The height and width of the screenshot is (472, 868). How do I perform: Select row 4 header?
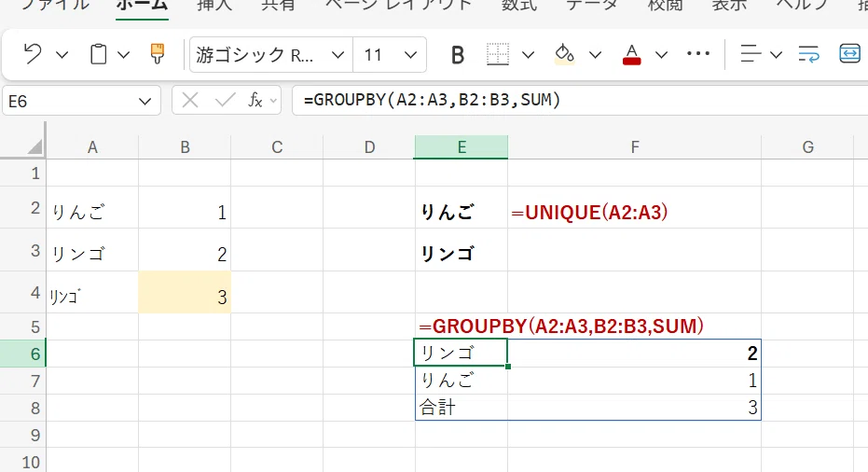coord(22,292)
